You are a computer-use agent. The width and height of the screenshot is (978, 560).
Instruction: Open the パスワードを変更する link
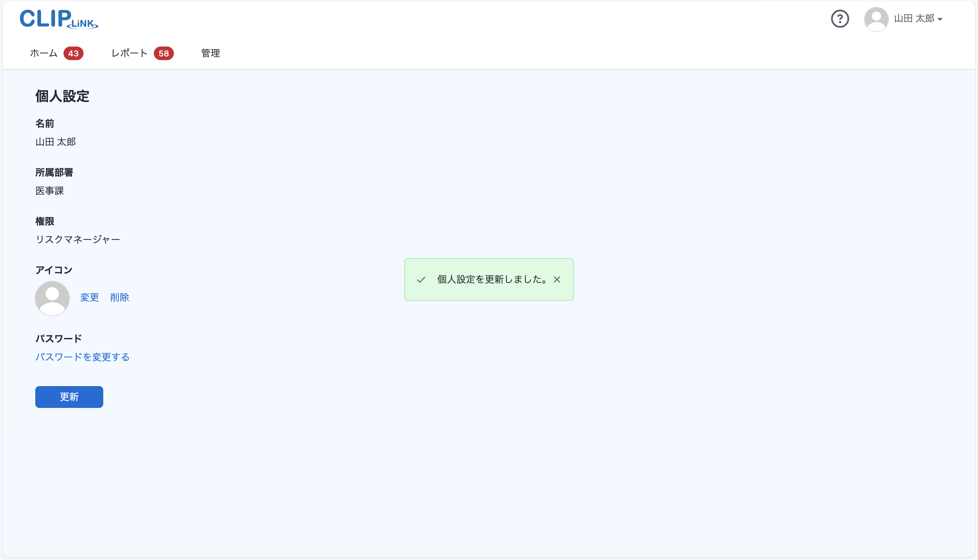pos(82,357)
